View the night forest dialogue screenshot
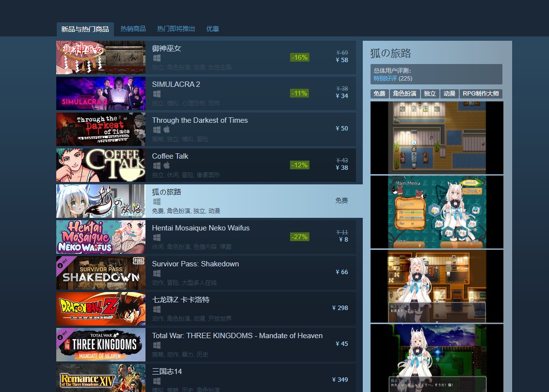This screenshot has height=392, width=549. (x=437, y=358)
